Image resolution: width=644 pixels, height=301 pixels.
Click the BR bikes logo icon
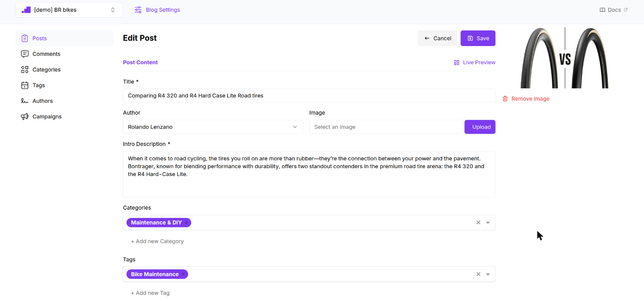click(26, 10)
